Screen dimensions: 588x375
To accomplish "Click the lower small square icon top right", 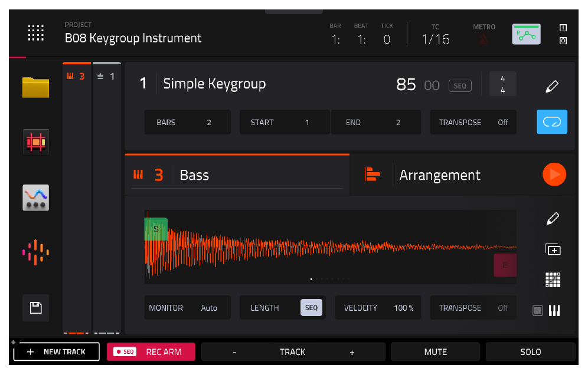I will 563,41.
